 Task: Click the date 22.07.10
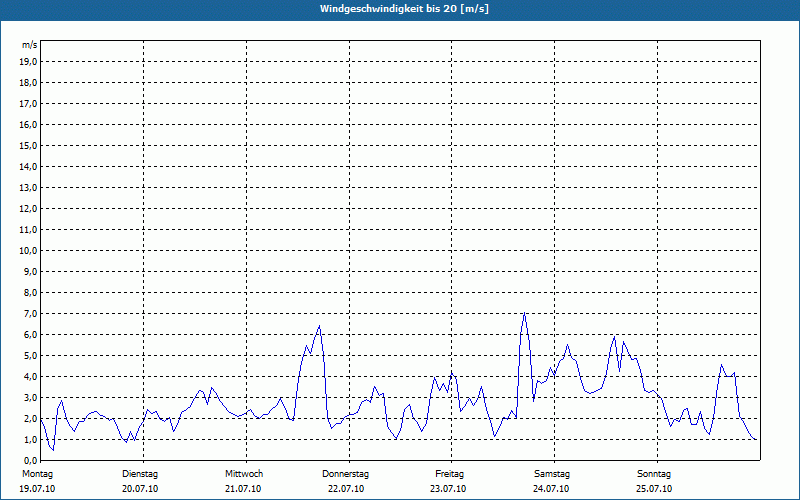point(346,489)
